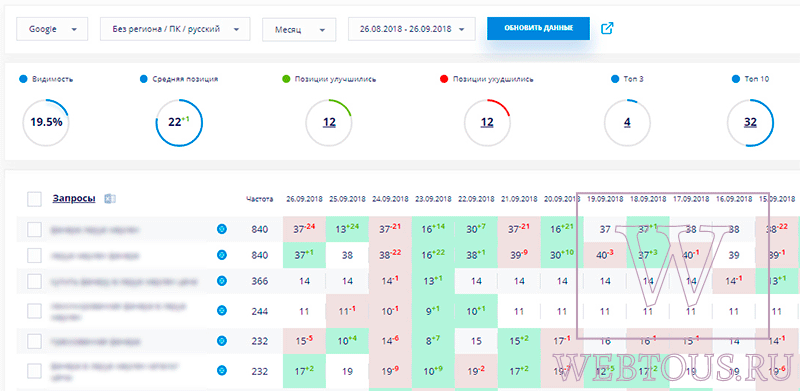Viewport: 800px width, 391px height.
Task: Tick the select-all checkbox beside Запросы
Action: [x=34, y=199]
